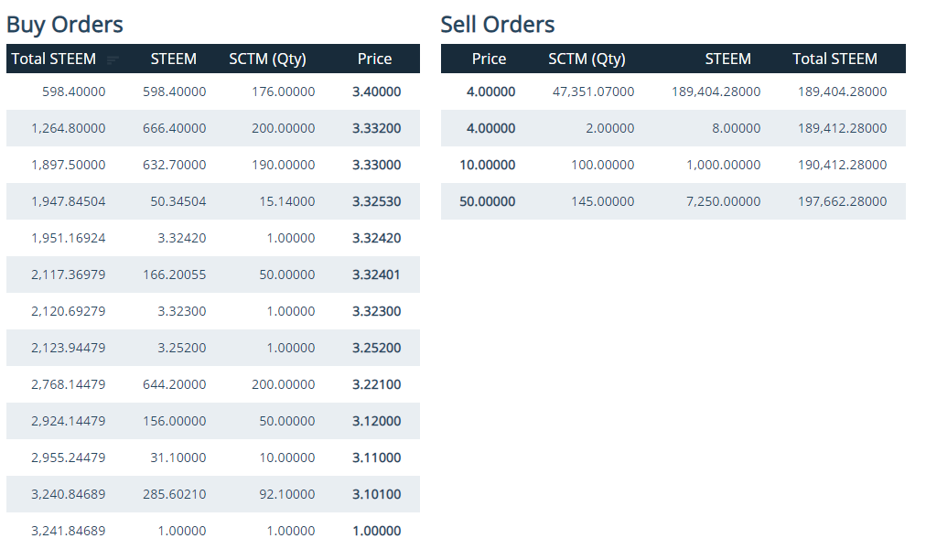Select the buy price 3.33000
This screenshot has width=926, height=560.
pos(377,165)
